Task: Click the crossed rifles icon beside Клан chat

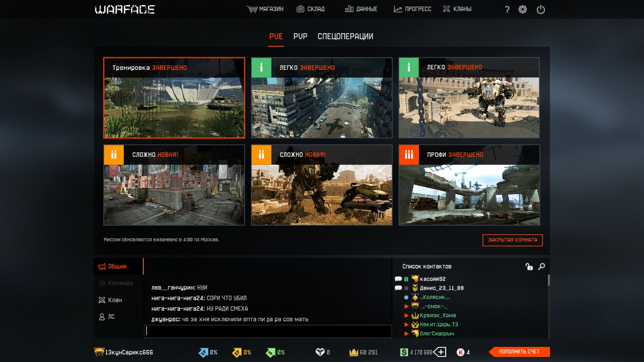Action: coord(102,300)
